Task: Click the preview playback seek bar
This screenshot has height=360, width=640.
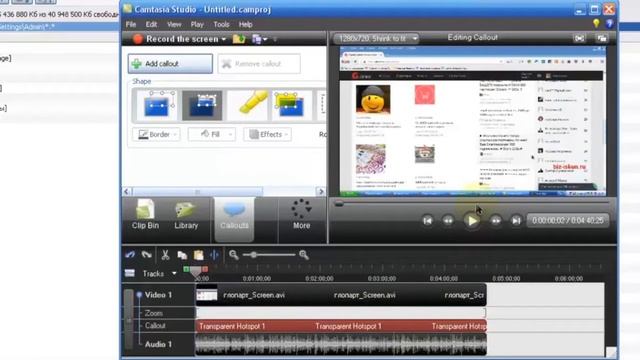Action: coord(473,203)
